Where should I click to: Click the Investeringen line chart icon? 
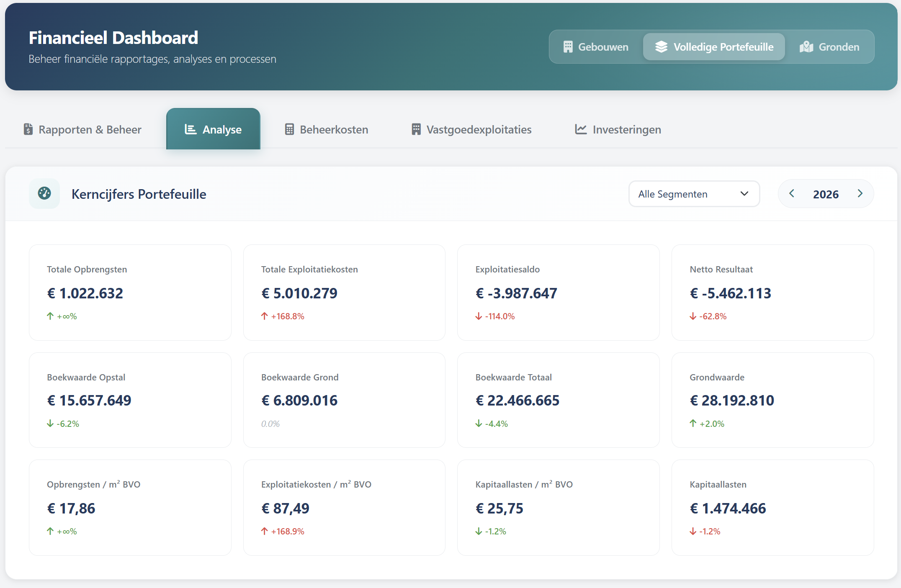click(x=581, y=129)
